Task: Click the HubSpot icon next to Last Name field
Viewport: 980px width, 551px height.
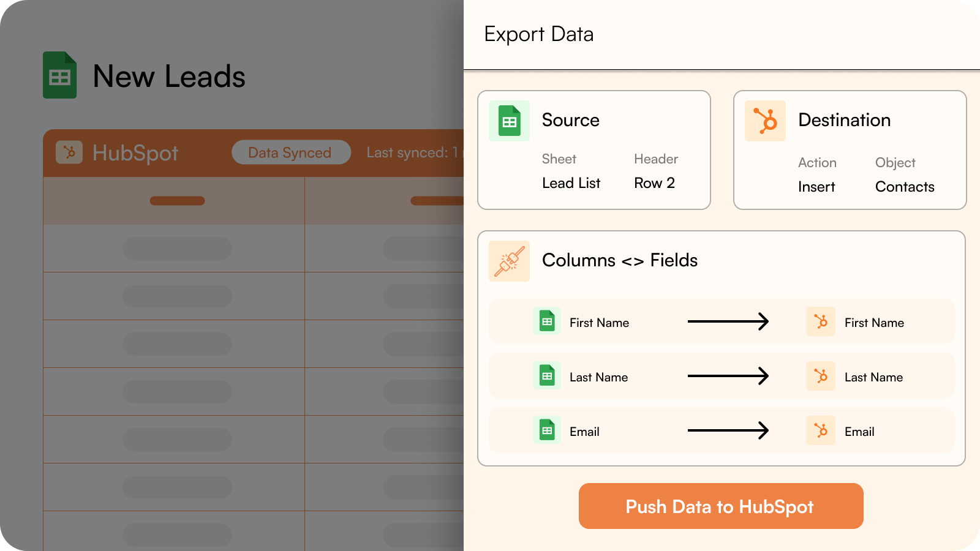Action: [x=821, y=376]
